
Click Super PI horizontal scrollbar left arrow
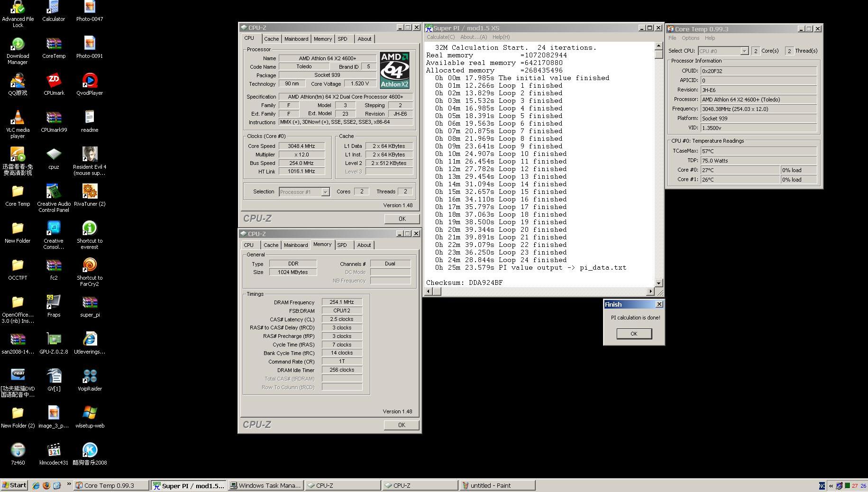click(x=429, y=292)
